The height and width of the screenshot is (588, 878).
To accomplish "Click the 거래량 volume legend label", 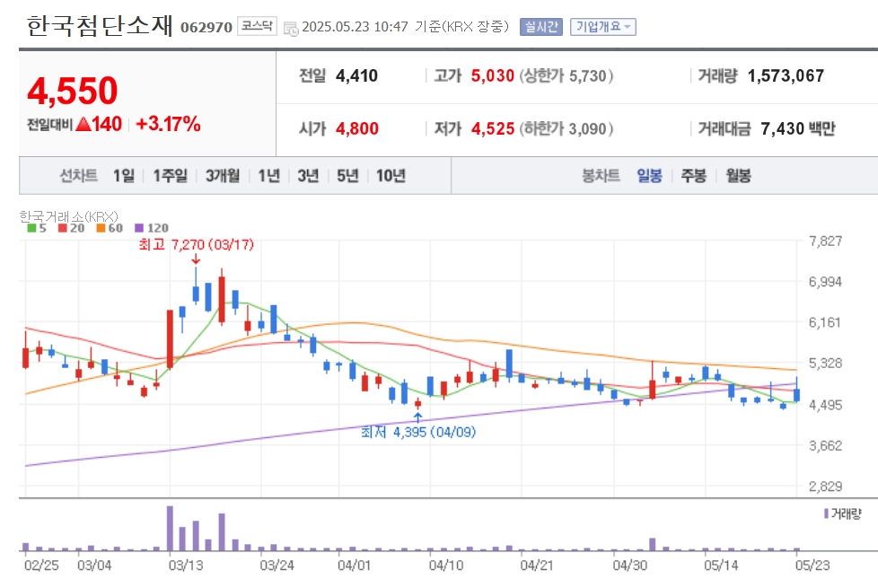I will [846, 513].
